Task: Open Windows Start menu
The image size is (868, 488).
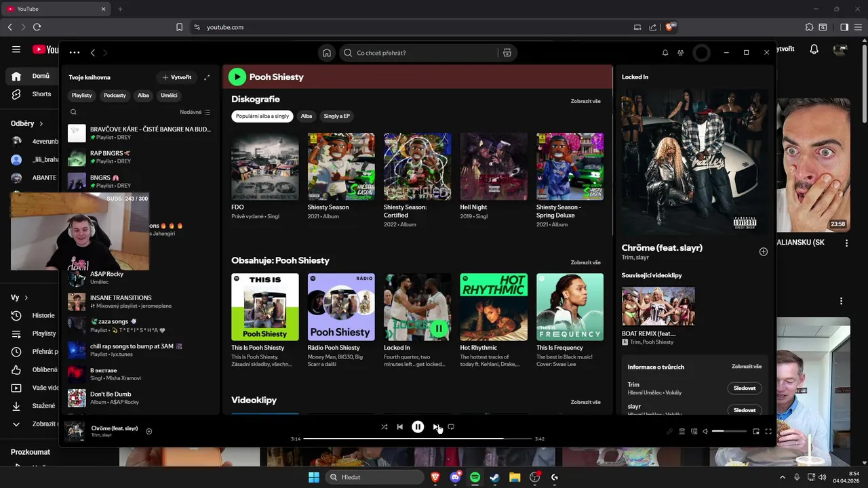Action: pos(314,477)
